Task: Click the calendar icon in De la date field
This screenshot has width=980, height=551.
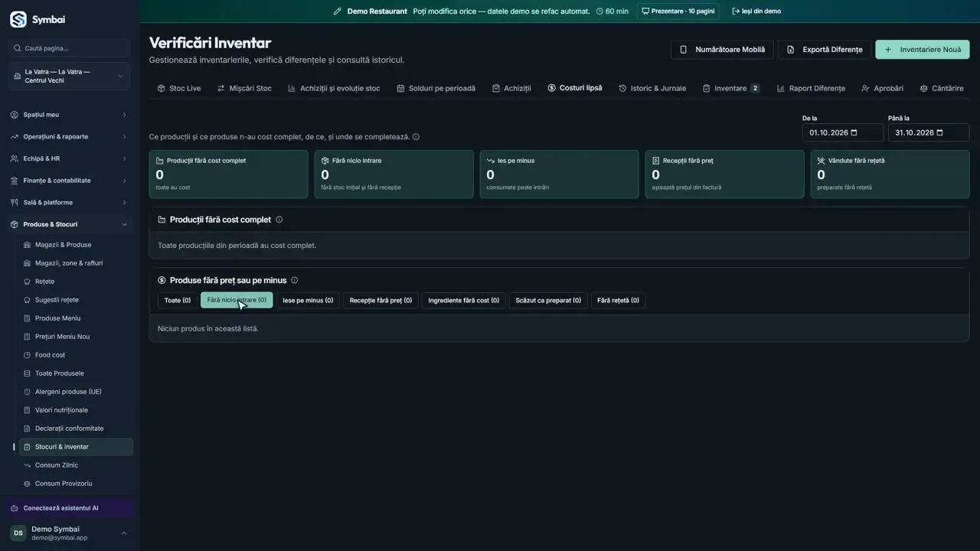Action: [854, 132]
